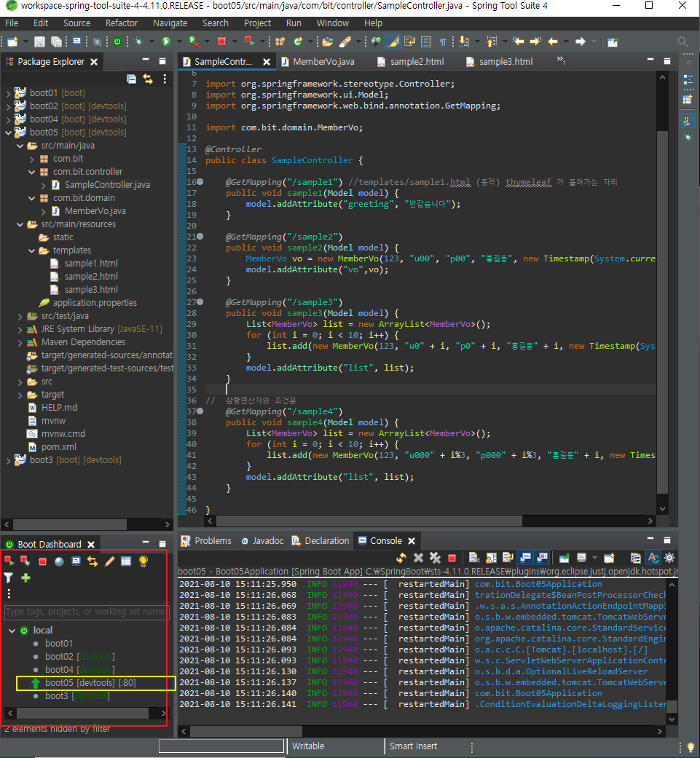This screenshot has width=700, height=758.
Task: Collapse local node in Boot Dashboard
Action: point(12,631)
